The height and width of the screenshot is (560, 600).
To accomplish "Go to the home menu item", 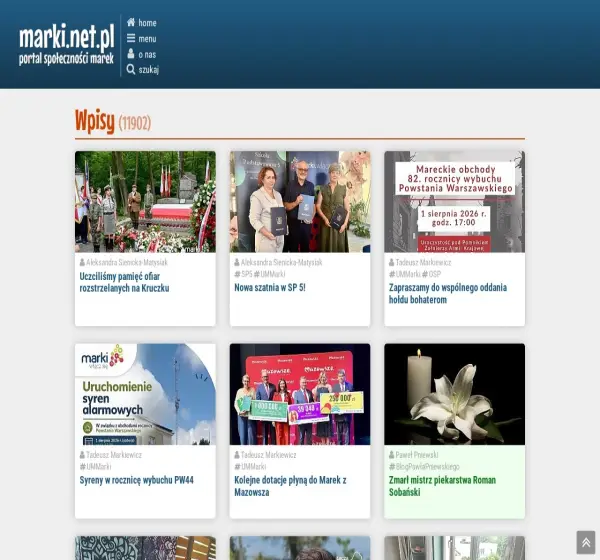I will 147,23.
